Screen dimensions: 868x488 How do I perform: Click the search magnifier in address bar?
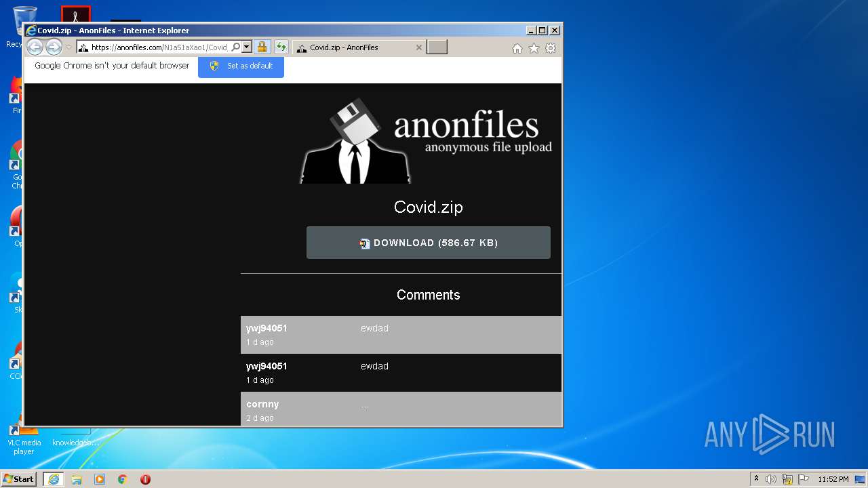(x=235, y=47)
